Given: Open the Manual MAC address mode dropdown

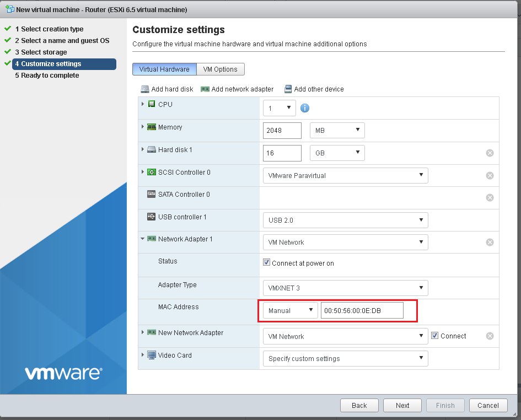Looking at the screenshot, I should click(x=291, y=310).
